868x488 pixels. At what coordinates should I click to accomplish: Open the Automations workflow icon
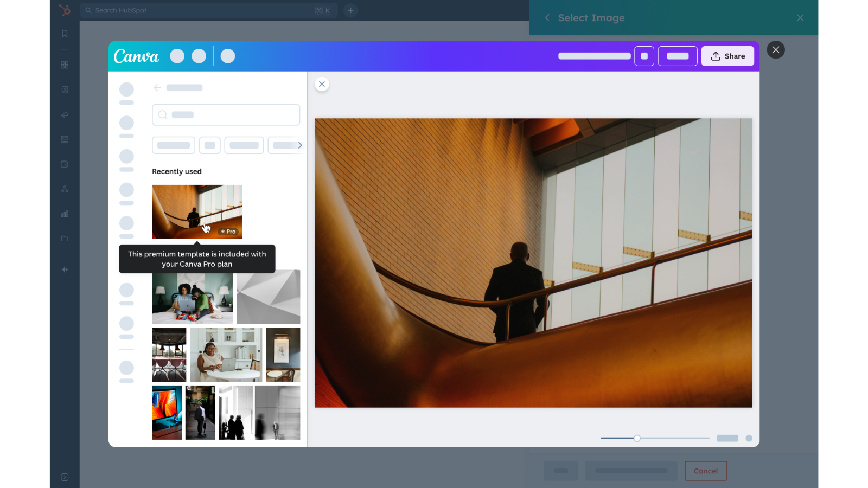[x=65, y=189]
